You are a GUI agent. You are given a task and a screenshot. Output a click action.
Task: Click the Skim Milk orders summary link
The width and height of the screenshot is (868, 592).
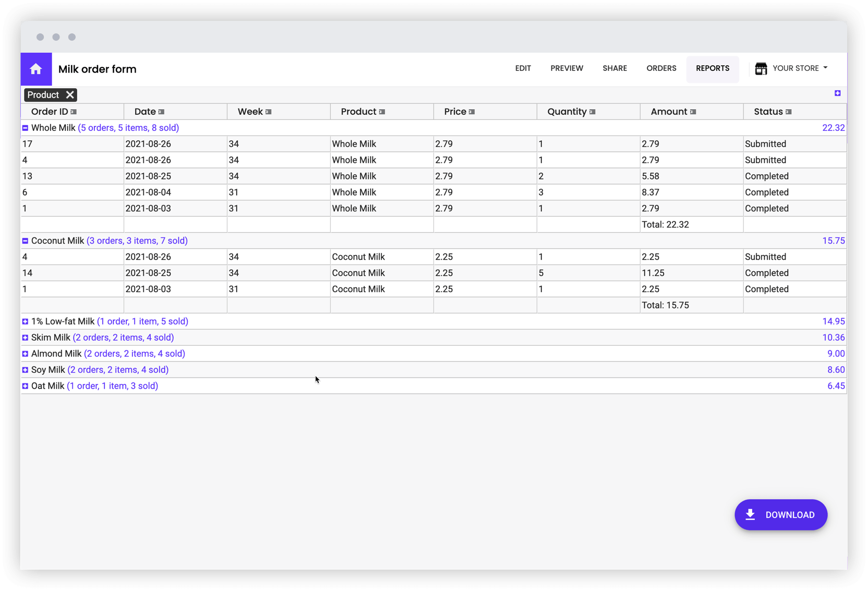pos(123,337)
